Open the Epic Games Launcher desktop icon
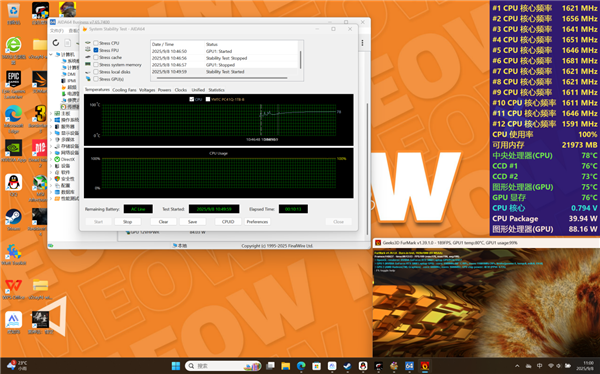 pos(13,79)
